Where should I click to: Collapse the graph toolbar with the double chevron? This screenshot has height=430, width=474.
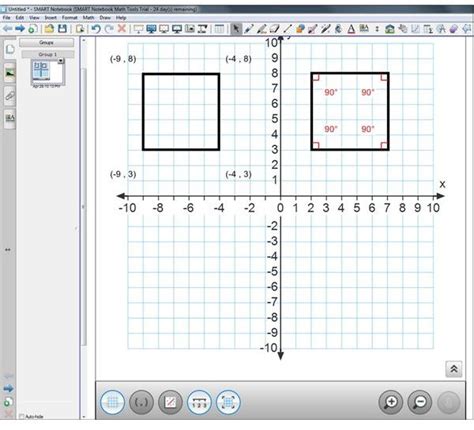point(454,369)
